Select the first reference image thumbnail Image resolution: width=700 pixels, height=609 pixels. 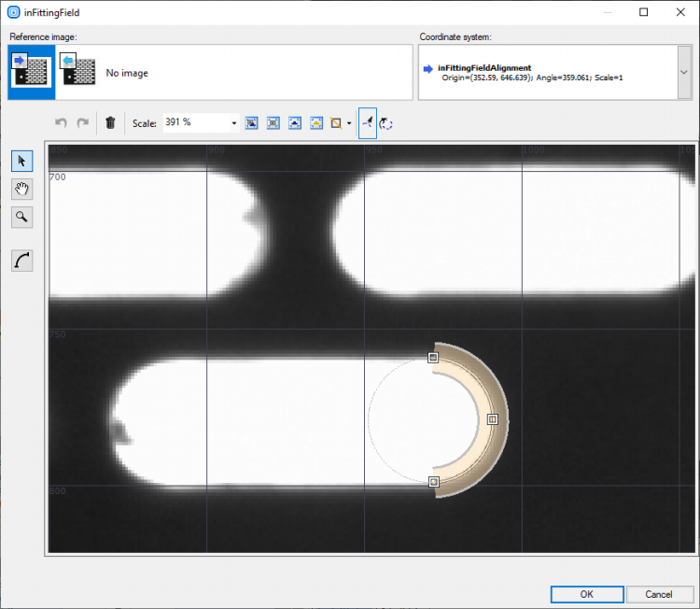click(32, 72)
